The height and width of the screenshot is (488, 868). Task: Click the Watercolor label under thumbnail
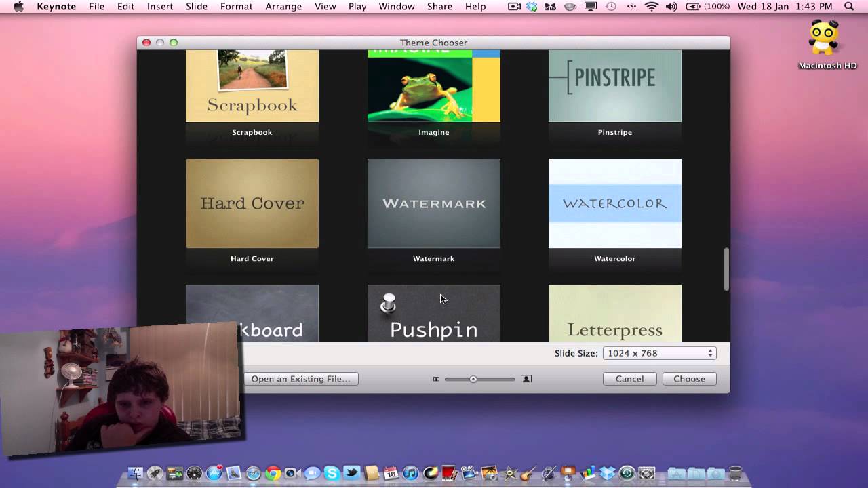[x=615, y=258]
